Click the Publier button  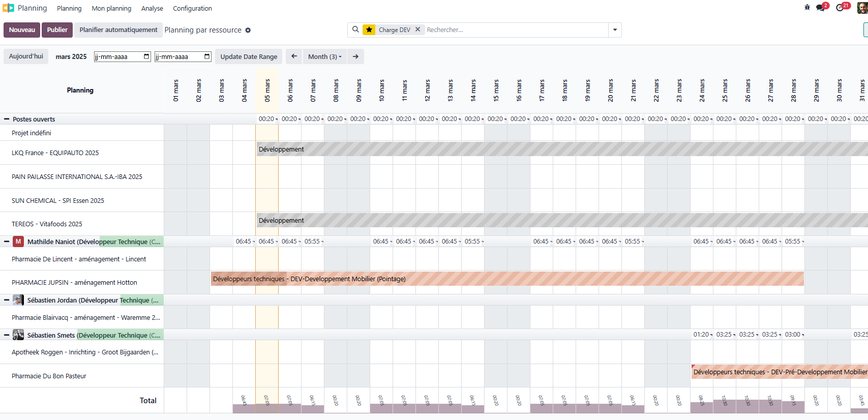click(x=57, y=30)
